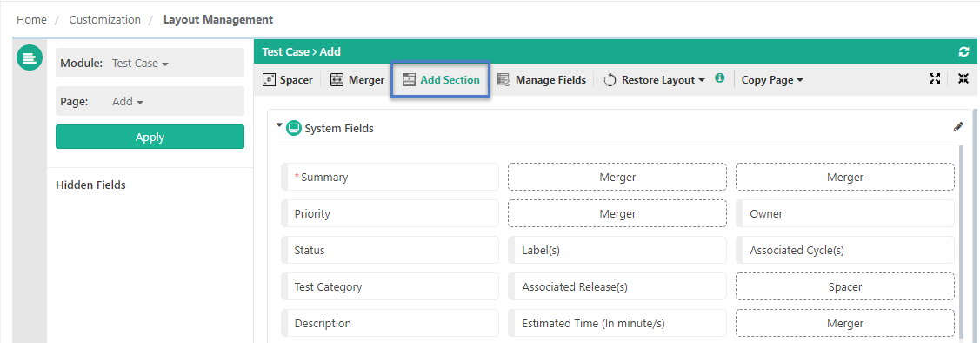Click the Layout Management breadcrumb
Screen dimensions: 980x343
click(x=218, y=19)
